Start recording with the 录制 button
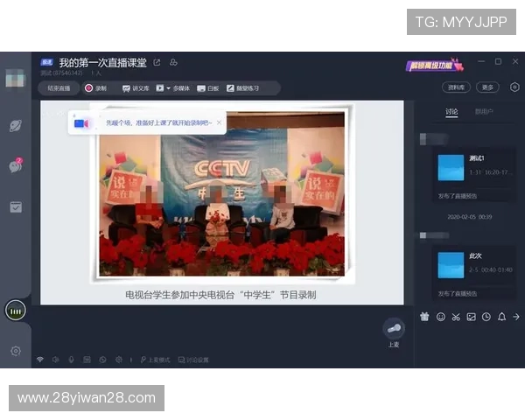Image resolution: width=525 pixels, height=420 pixels. 95,87
